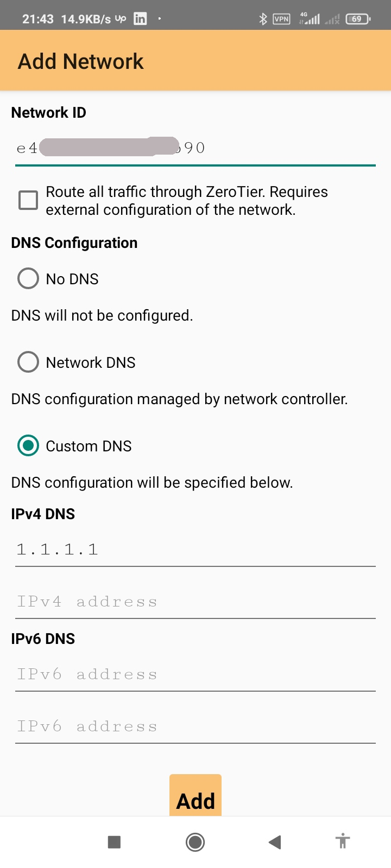The image size is (391, 868).
Task: Tap the accessibility figure icon
Action: pyautogui.click(x=342, y=841)
